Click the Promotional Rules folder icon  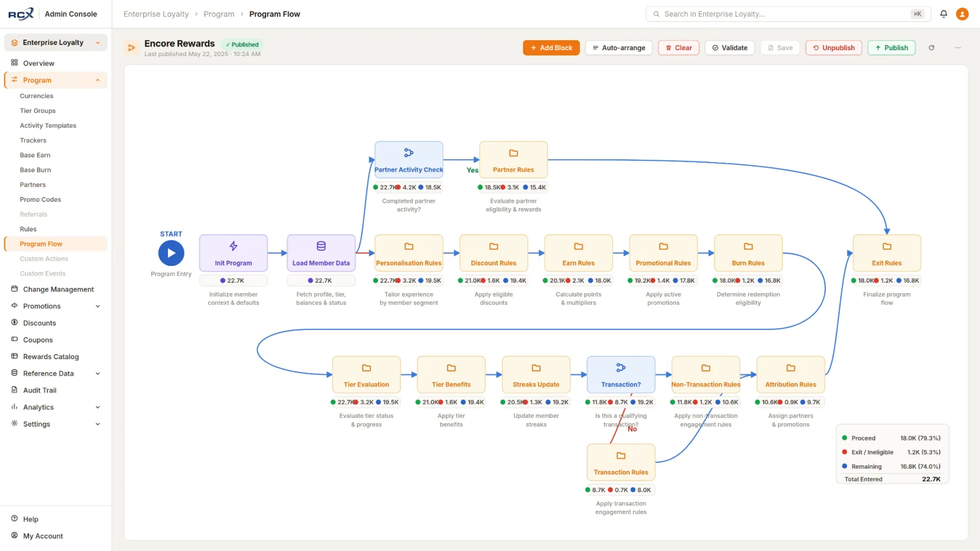(663, 246)
